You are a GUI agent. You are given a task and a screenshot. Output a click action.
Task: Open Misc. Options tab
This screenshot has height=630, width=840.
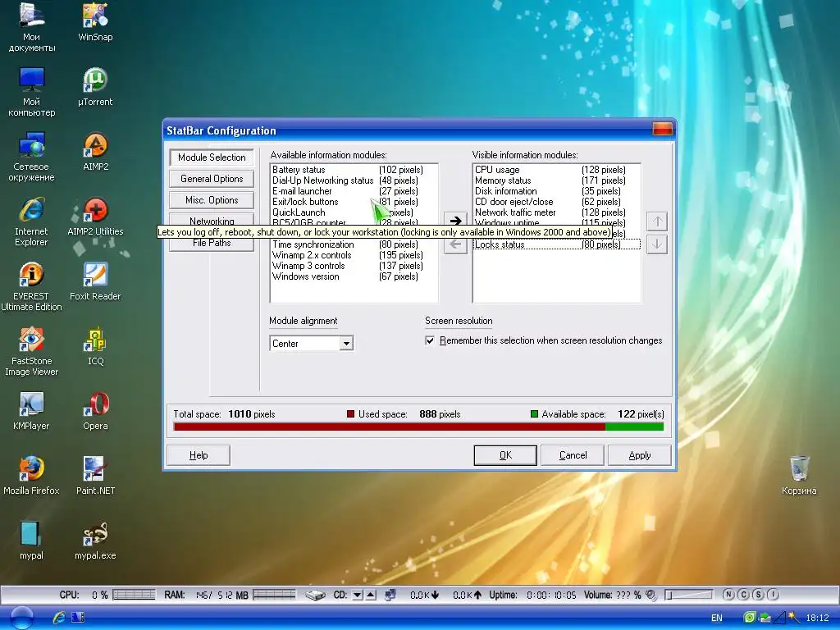pos(212,200)
